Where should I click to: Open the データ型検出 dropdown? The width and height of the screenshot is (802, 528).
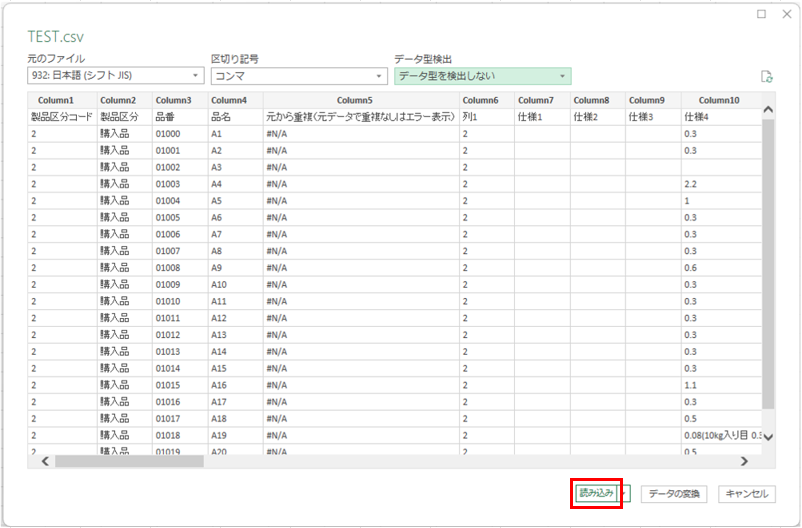click(x=483, y=76)
